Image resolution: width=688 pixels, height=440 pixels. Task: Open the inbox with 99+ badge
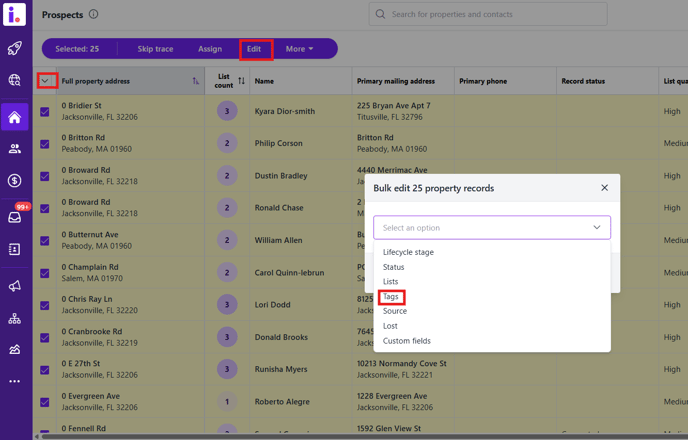pyautogui.click(x=15, y=216)
